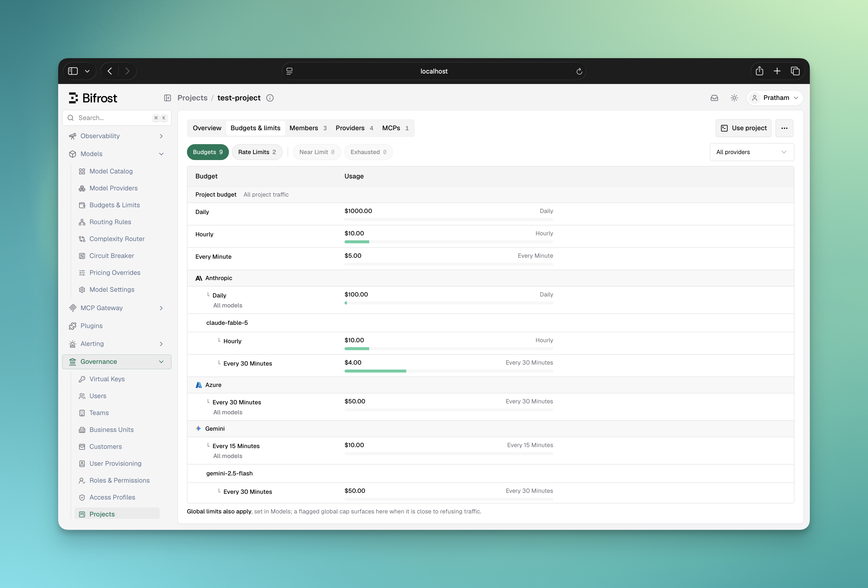Open Users page

97,396
